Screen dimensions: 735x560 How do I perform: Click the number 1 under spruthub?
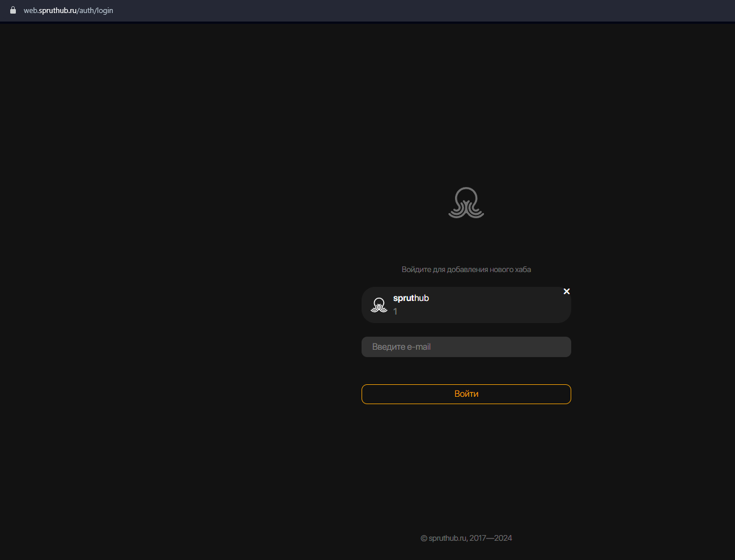click(395, 311)
